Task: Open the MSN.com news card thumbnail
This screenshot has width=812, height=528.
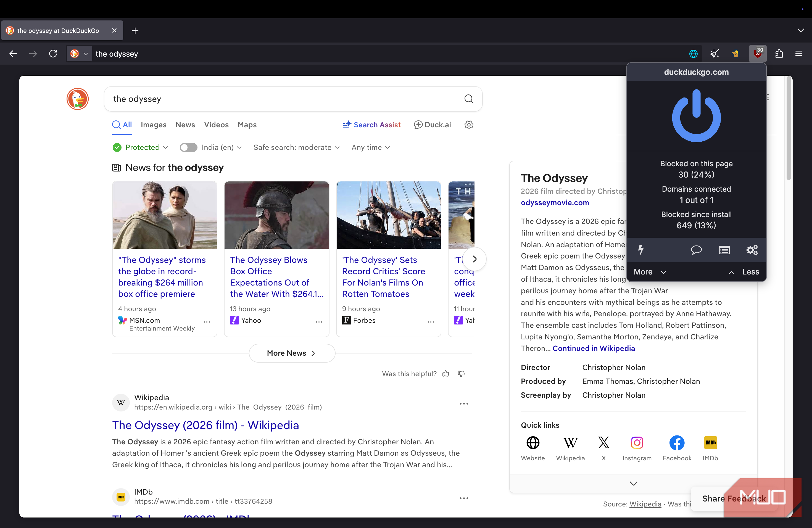Action: pyautogui.click(x=164, y=215)
